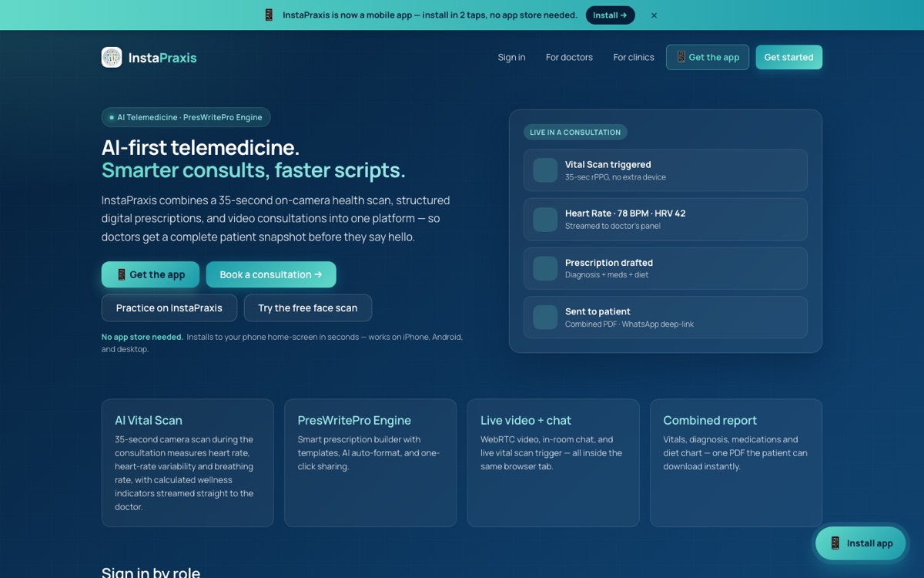This screenshot has width=924, height=578.
Task: Click the Combined PDF · WhatsApp deep-link text
Action: point(629,324)
